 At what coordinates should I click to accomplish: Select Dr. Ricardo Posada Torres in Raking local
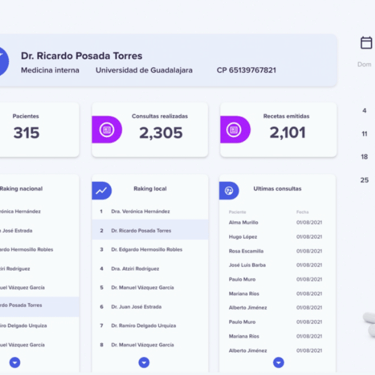point(150,230)
